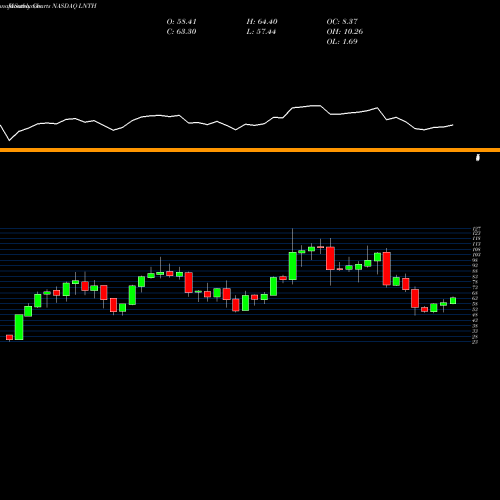Click the OL: 1.69 reading

tap(342, 42)
